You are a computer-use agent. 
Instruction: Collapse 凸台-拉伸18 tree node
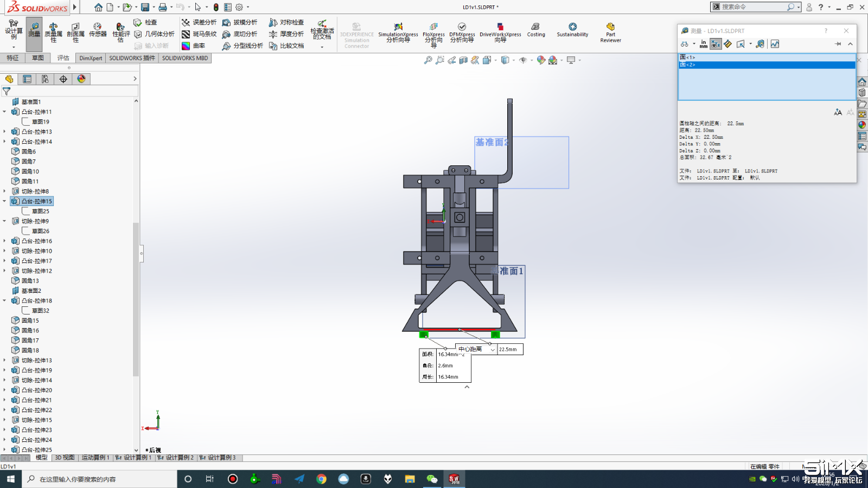pos(4,300)
